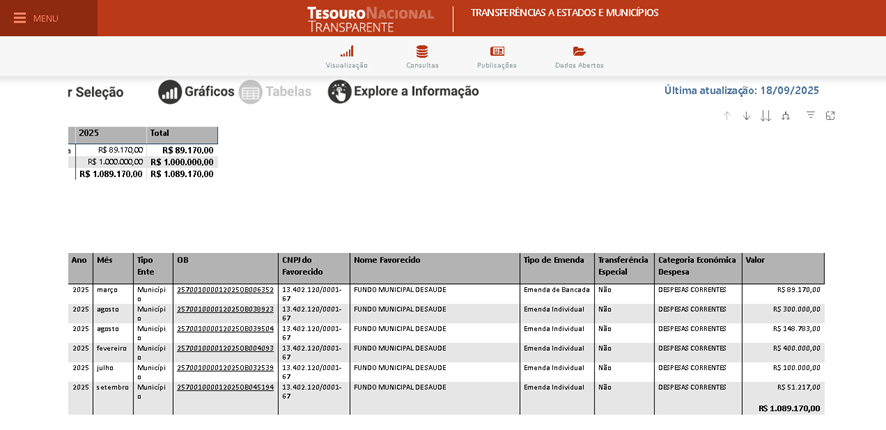Viewport: 886px width, 430px height.
Task: Sort by the Ano column header
Action: click(x=81, y=268)
